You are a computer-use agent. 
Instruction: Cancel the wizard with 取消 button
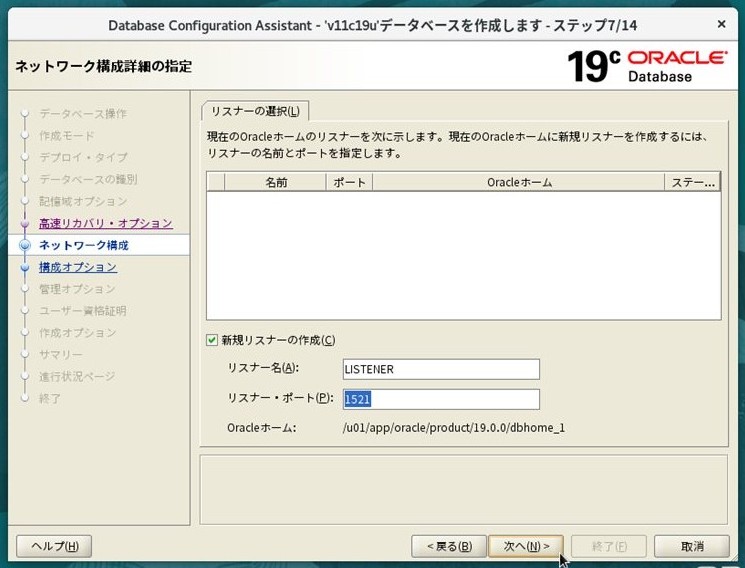point(692,546)
